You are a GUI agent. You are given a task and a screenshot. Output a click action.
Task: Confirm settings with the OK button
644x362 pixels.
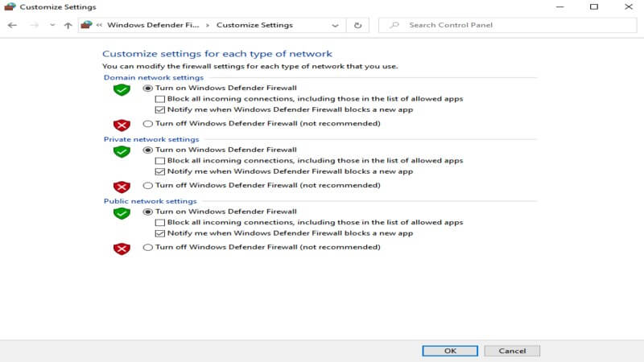450,351
